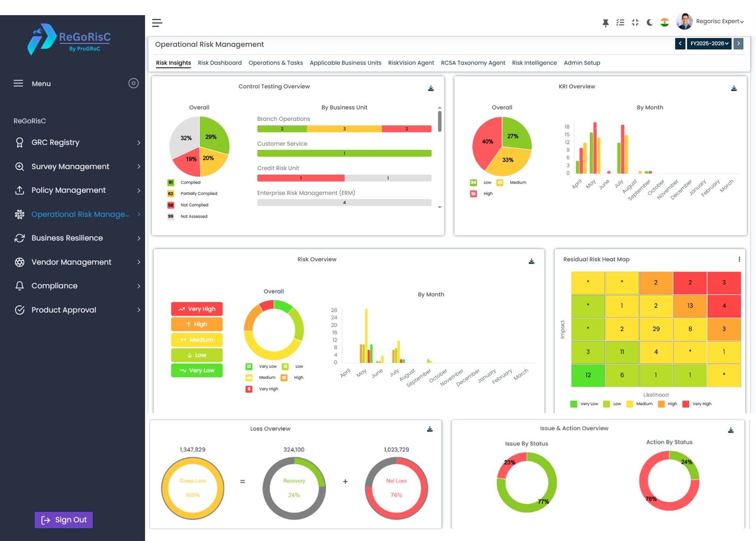The width and height of the screenshot is (756, 541).
Task: Click the Business Unit list scrollbar
Action: 439,122
